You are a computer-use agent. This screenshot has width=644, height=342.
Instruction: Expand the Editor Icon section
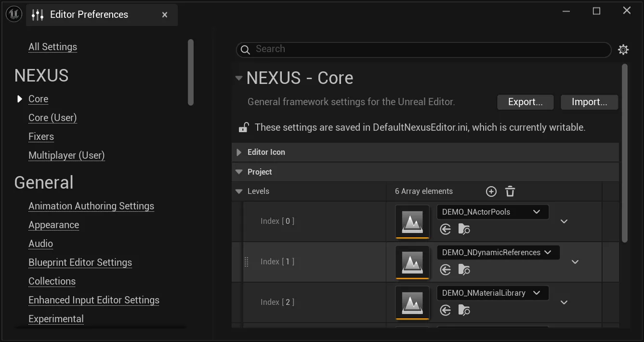pyautogui.click(x=239, y=152)
